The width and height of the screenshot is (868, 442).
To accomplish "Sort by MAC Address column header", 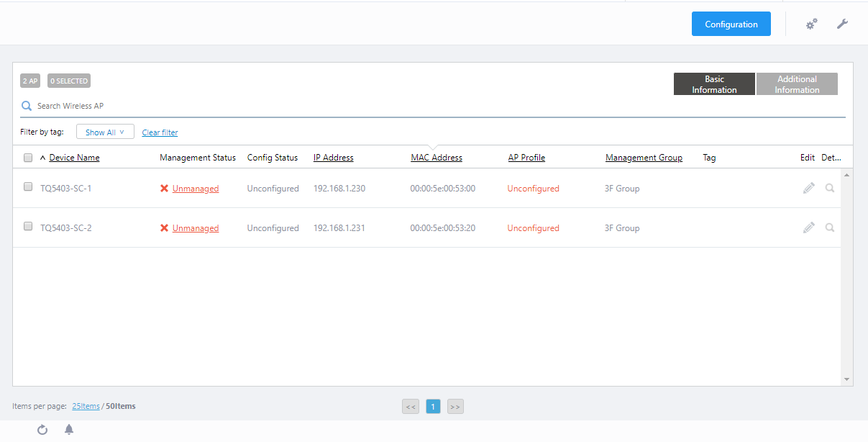I will pyautogui.click(x=437, y=158).
